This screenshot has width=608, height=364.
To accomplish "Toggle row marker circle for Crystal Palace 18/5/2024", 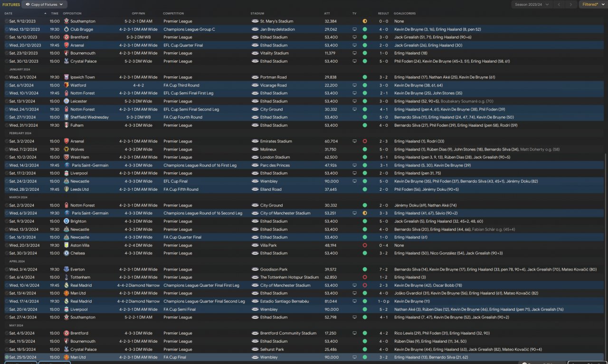I will tap(7, 349).
